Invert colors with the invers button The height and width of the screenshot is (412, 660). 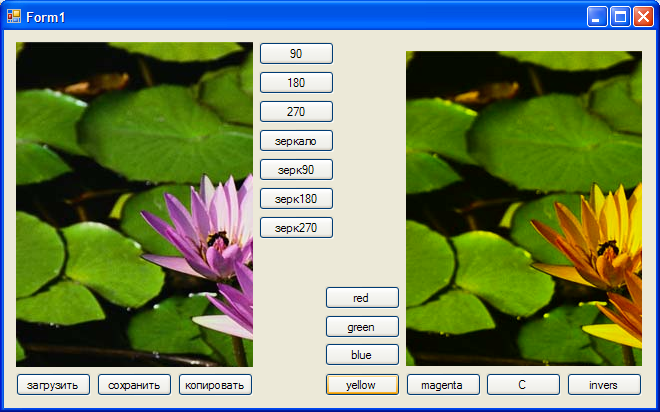coord(603,384)
